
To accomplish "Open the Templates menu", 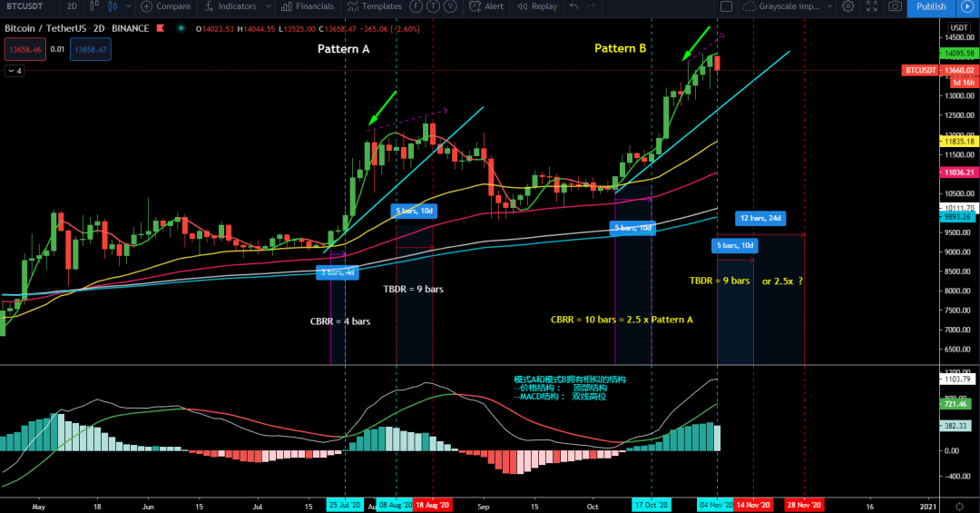I will 376,6.
